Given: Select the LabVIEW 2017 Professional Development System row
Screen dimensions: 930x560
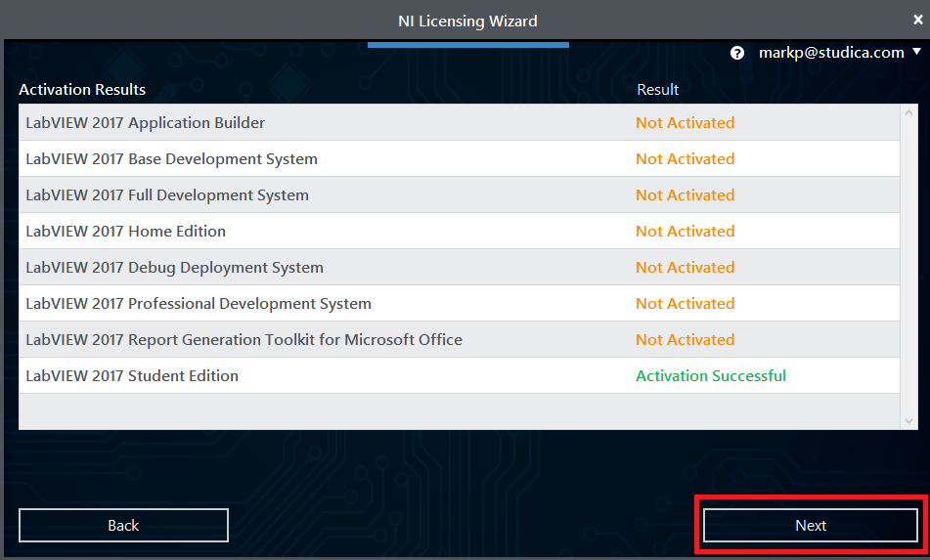Looking at the screenshot, I should click(459, 303).
